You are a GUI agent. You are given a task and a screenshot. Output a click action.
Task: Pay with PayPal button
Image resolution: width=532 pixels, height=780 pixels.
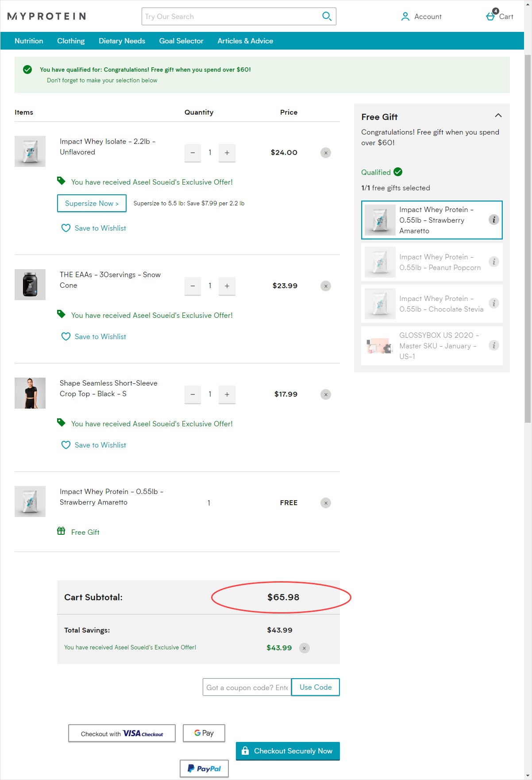204,768
